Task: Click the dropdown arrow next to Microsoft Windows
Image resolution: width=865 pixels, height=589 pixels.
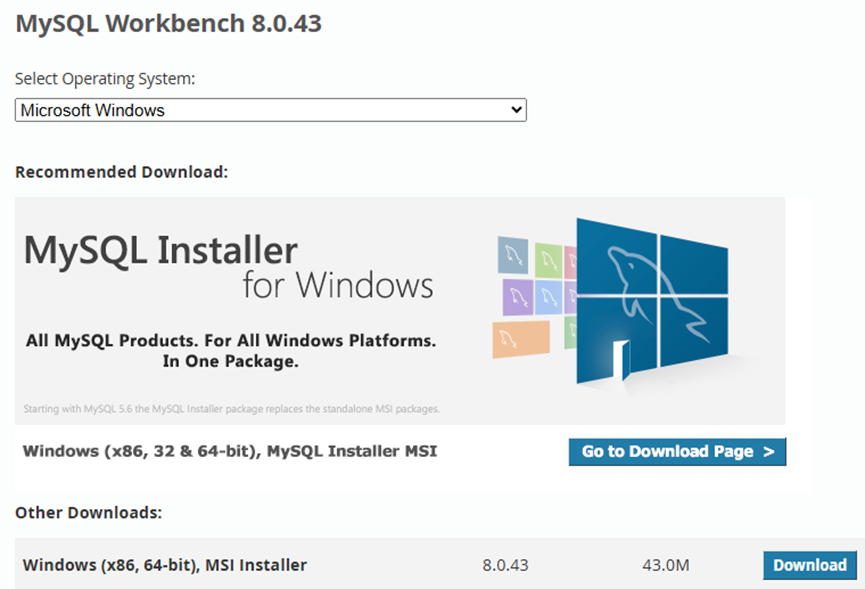Action: click(x=516, y=110)
